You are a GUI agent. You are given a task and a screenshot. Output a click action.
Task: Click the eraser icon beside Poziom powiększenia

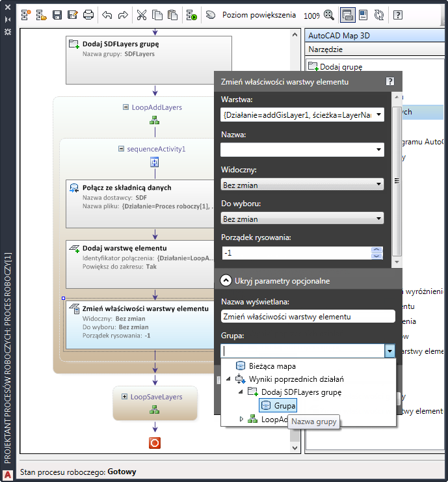coord(211,14)
